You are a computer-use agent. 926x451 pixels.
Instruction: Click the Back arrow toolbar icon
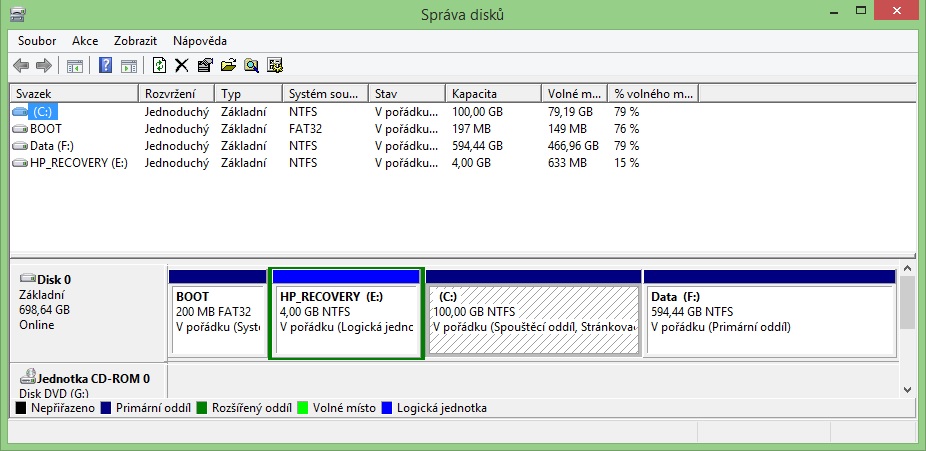[21, 66]
